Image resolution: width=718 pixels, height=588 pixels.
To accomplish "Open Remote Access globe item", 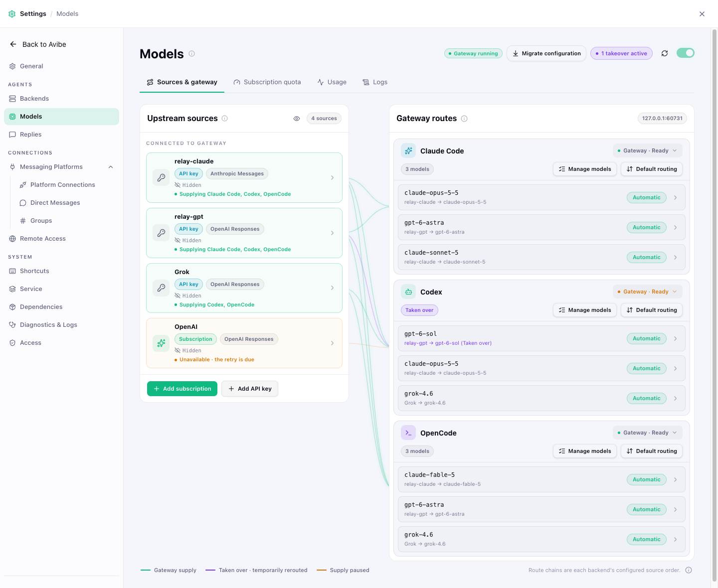I will coord(61,239).
